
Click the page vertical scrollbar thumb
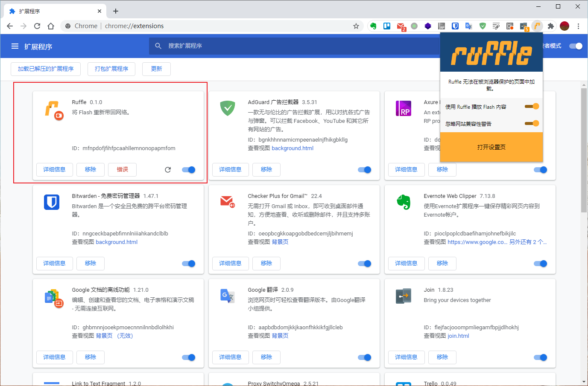pyautogui.click(x=584, y=149)
